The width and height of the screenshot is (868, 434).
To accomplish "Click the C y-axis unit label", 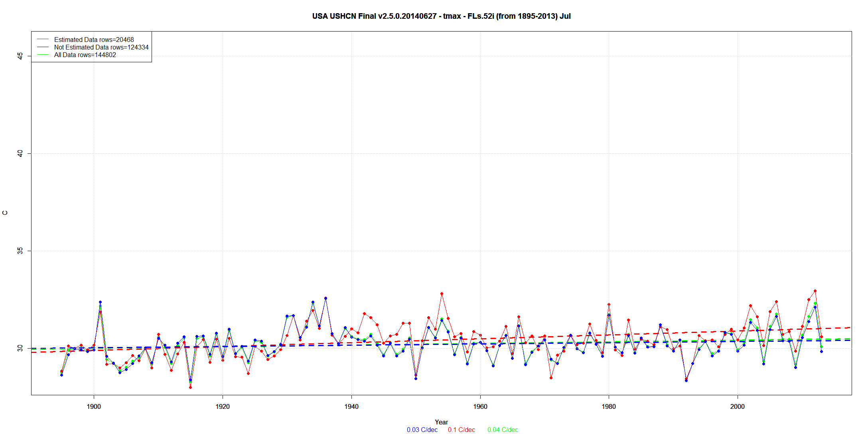I will pyautogui.click(x=5, y=213).
